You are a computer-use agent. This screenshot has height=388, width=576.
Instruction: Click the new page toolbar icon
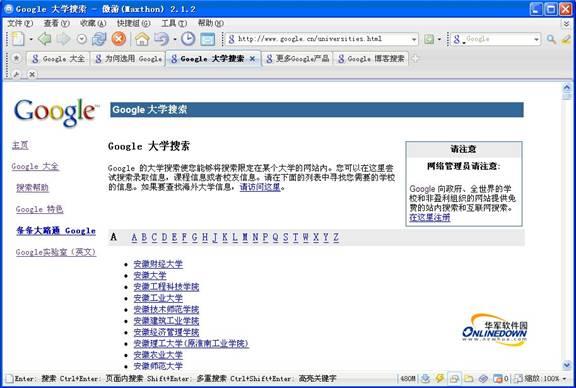18,39
